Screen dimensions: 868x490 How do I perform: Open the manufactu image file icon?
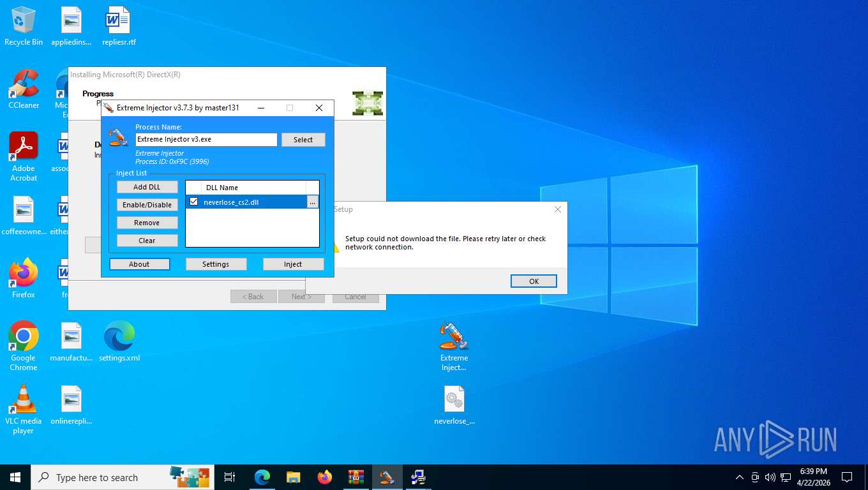71,343
